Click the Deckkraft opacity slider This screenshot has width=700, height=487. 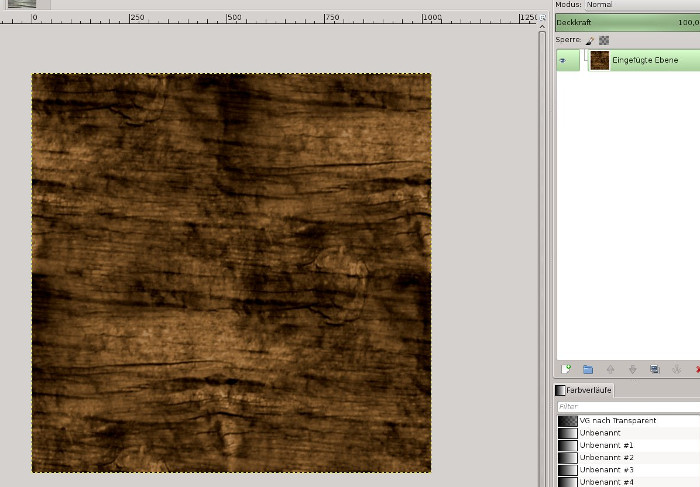point(625,23)
